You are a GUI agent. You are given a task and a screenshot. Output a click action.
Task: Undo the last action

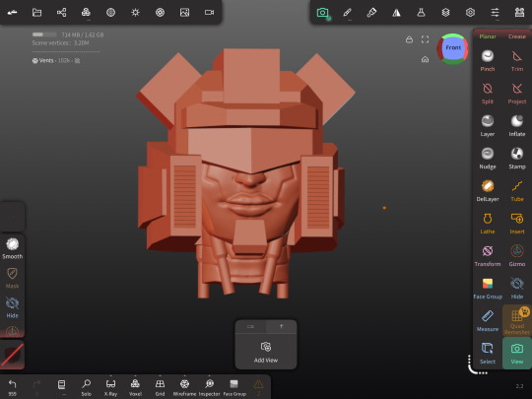[12, 387]
